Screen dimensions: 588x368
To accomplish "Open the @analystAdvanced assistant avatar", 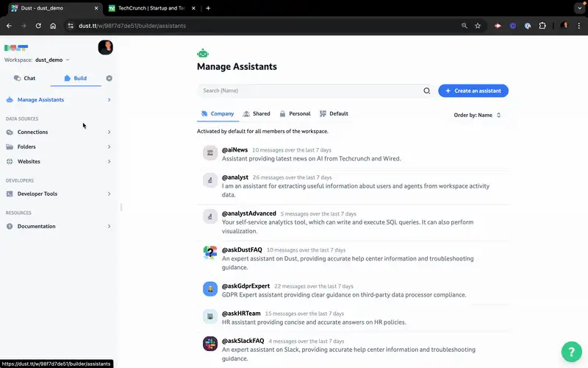I will point(210,216).
